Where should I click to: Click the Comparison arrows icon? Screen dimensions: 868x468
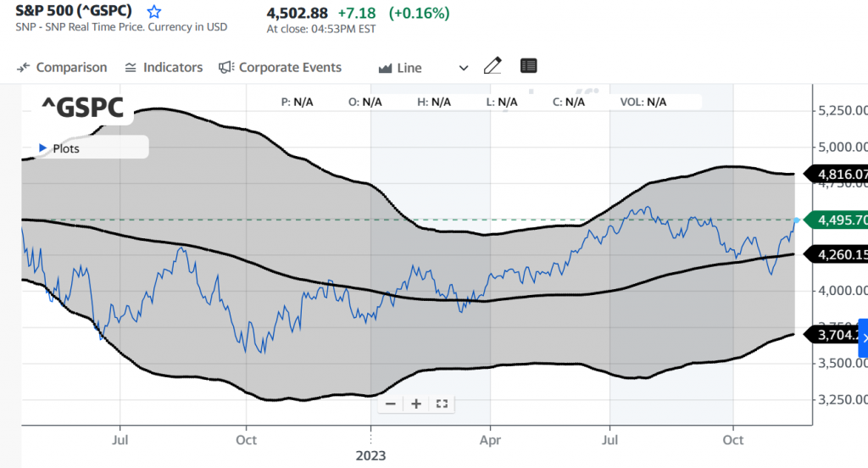[x=23, y=68]
